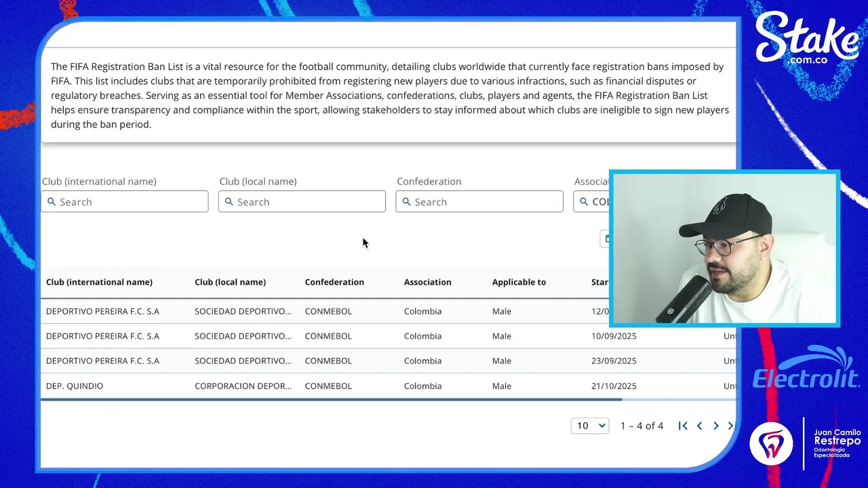Click CONMEBOL in the DEP. QUINDIO row

coord(328,386)
